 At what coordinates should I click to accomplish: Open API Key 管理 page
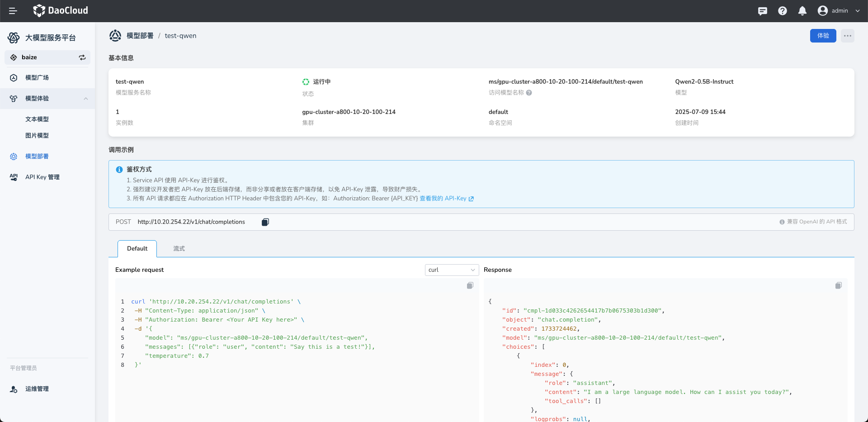coord(42,177)
